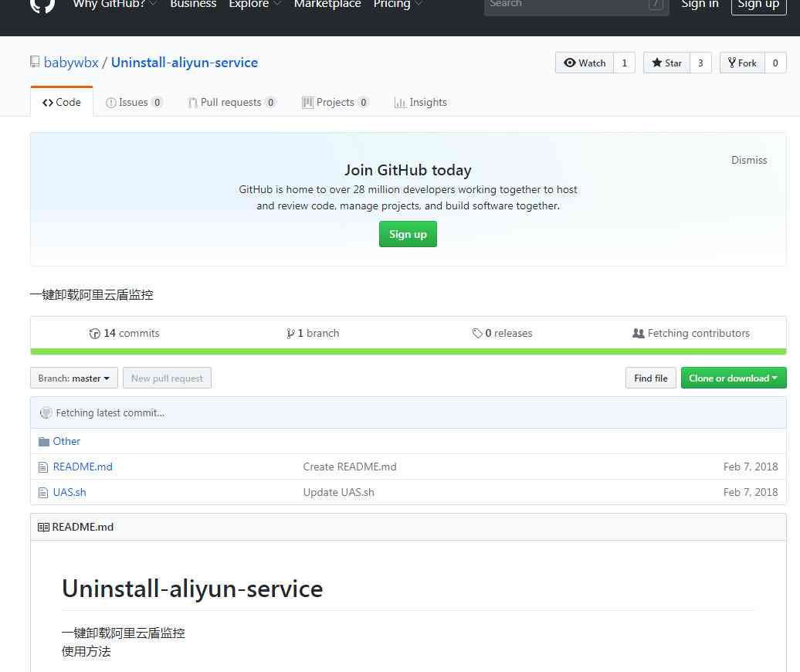Click the README.md file icon in file list
This screenshot has height=672, width=800.
point(43,467)
